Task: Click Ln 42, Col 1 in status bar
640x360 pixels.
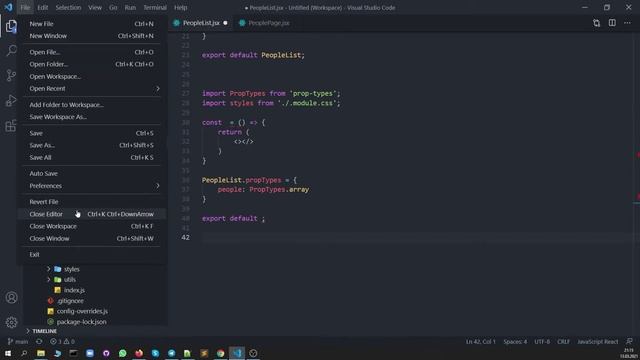Action: coord(480,342)
